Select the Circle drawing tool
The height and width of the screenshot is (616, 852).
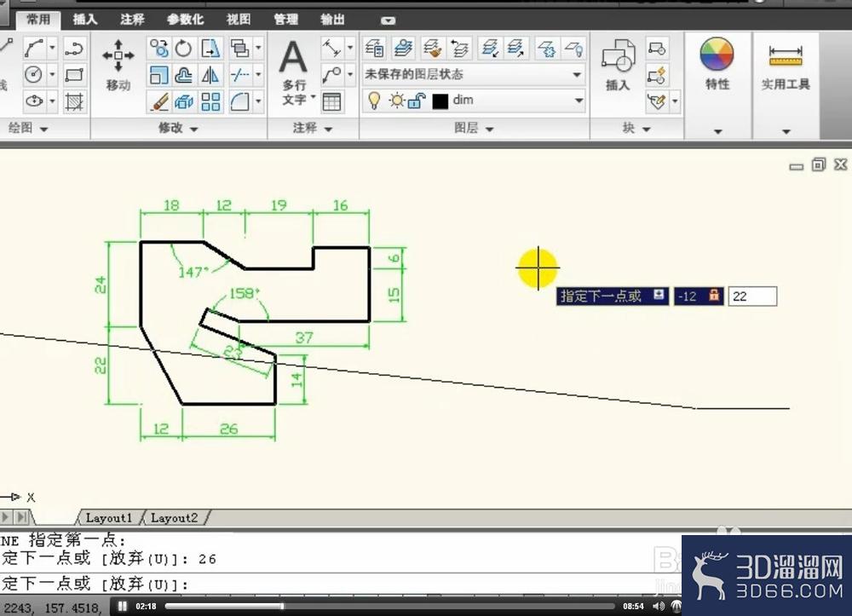34,74
